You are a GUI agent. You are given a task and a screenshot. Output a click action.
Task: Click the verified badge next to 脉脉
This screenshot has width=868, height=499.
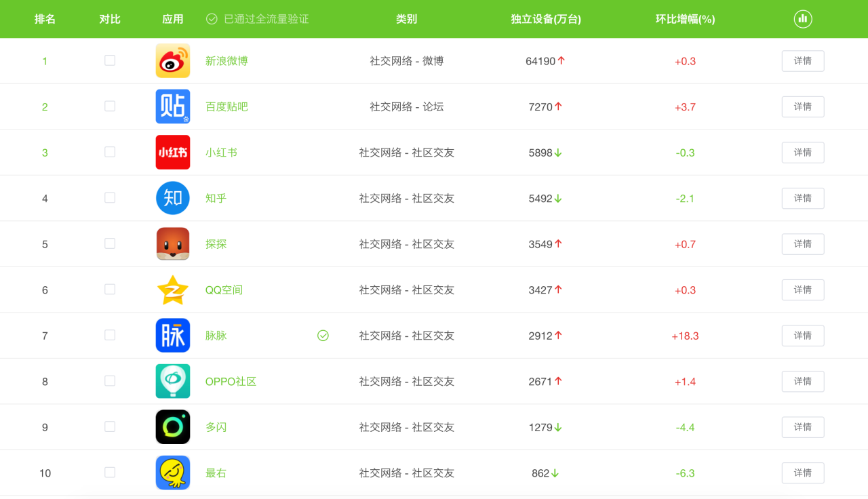(323, 335)
